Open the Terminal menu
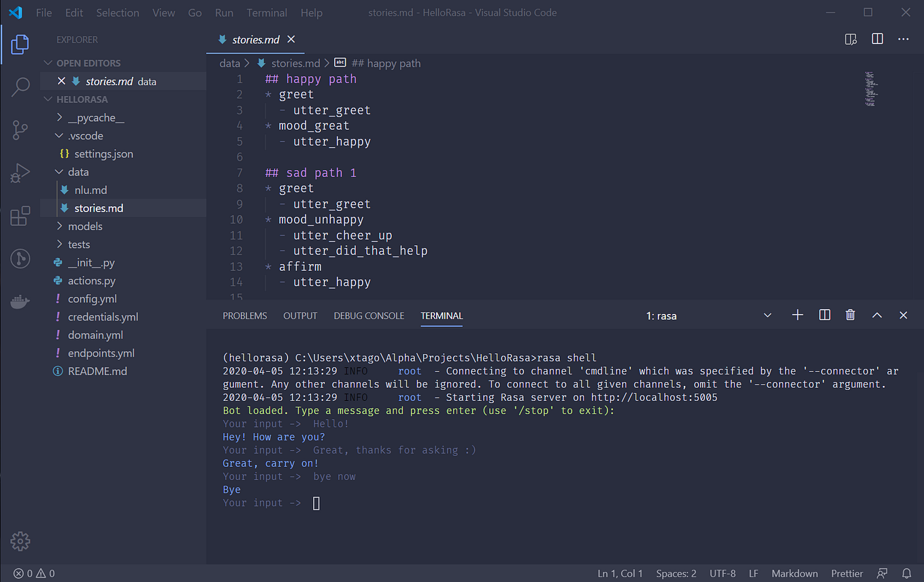Image resolution: width=924 pixels, height=582 pixels. tap(267, 12)
